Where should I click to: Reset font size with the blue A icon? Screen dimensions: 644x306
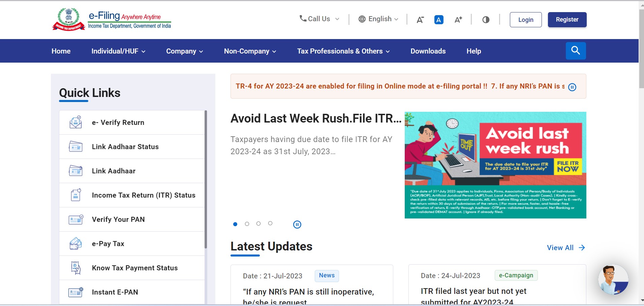point(439,20)
